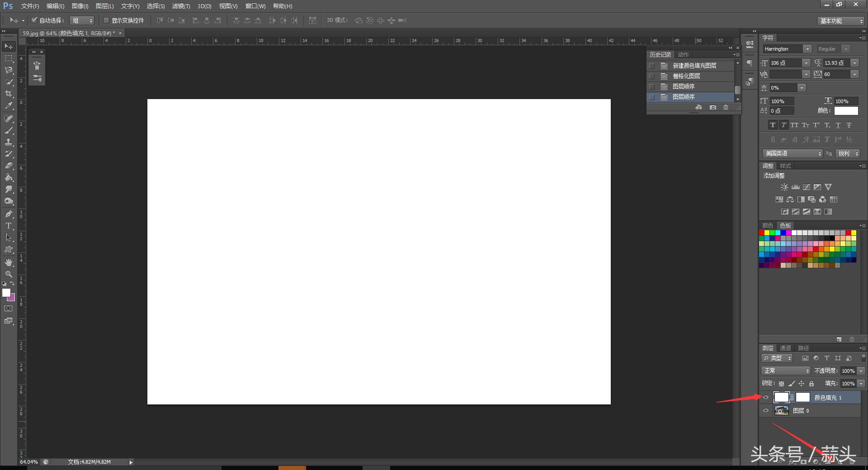Add a Hue/Saturation adjustment layer
Viewport: 868px width, 470px height.
coord(779,199)
